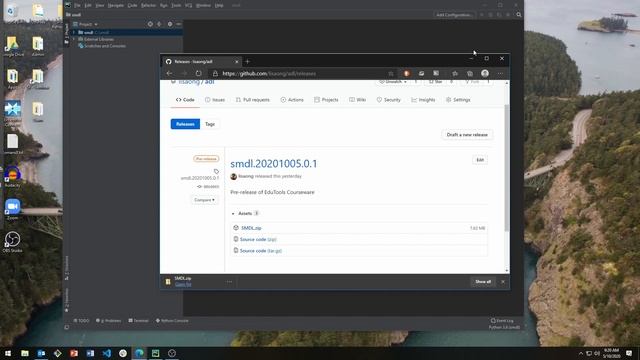This screenshot has height=360, width=640.
Task: Open Outlook from taskbar
Action: 41,353
